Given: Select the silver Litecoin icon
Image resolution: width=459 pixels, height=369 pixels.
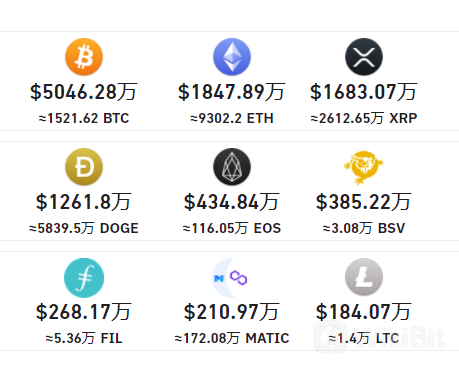Looking at the screenshot, I should pos(364,277).
